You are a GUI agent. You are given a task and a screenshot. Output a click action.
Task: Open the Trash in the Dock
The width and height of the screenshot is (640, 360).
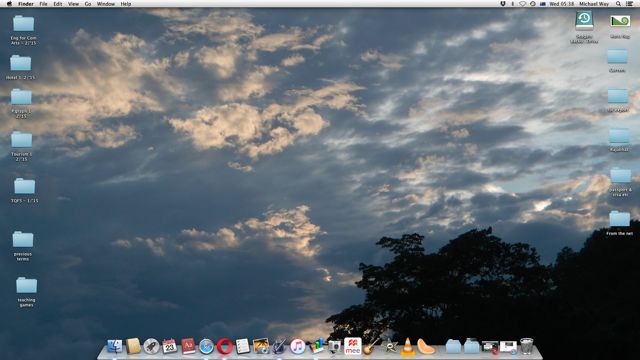[x=527, y=347]
